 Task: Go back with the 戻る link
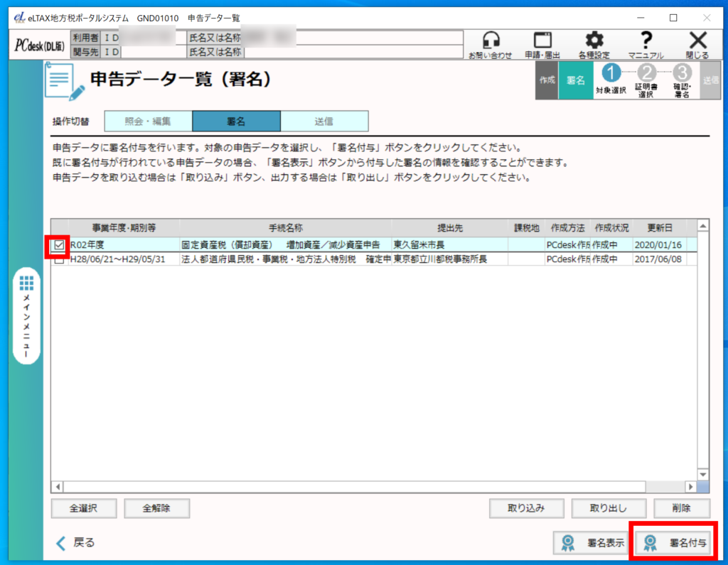click(x=75, y=542)
